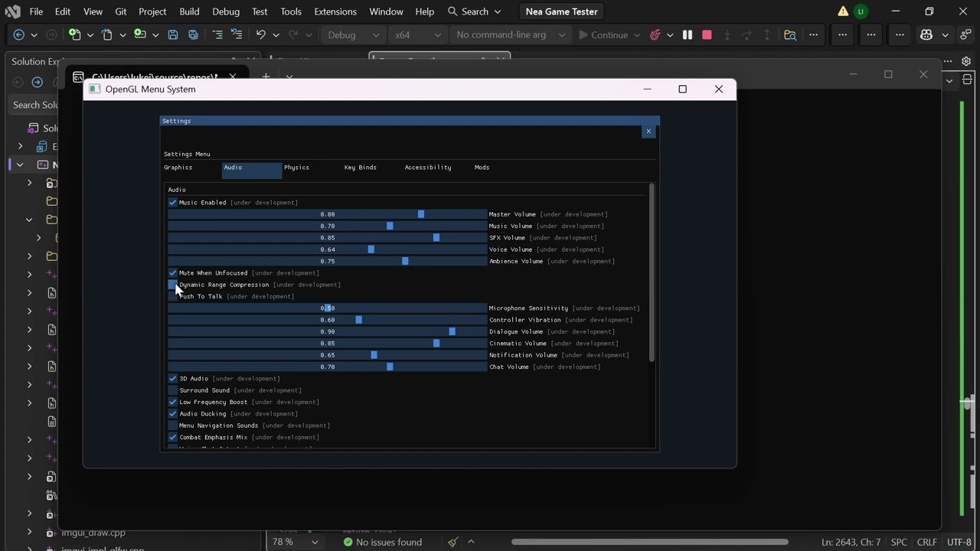The image size is (980, 551).
Task: Stop debugging with the red square icon
Action: [x=707, y=34]
